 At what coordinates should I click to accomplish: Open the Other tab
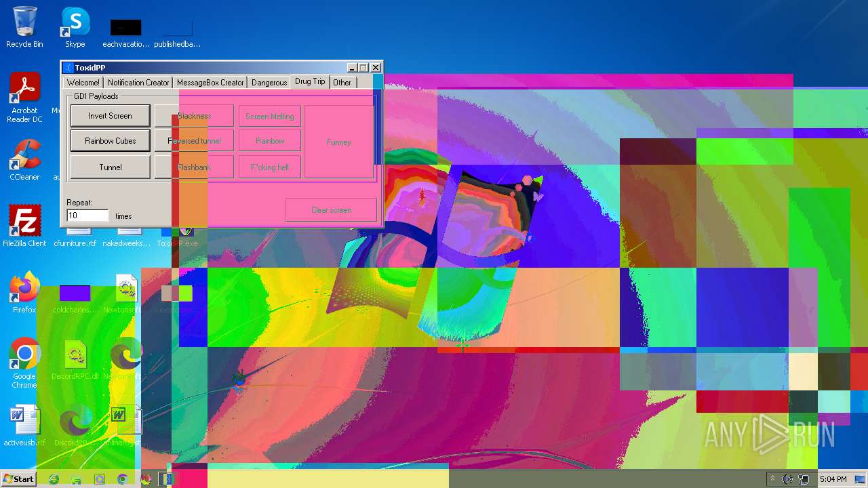342,83
